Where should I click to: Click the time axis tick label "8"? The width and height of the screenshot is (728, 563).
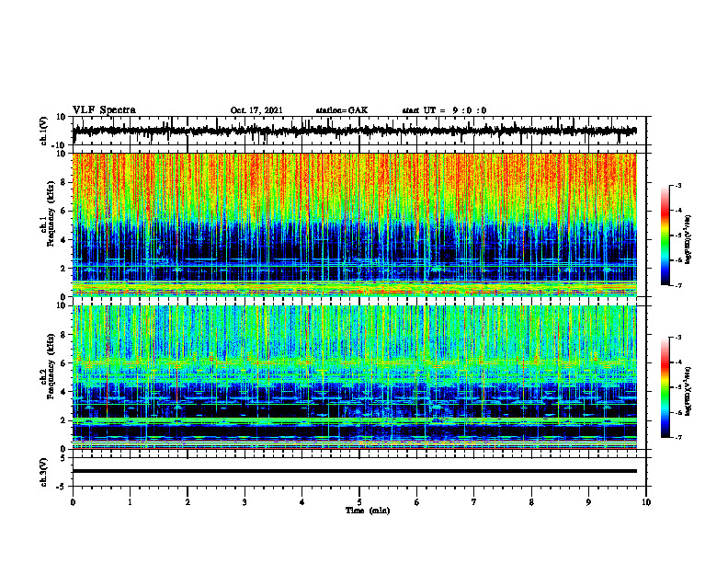[531, 502]
